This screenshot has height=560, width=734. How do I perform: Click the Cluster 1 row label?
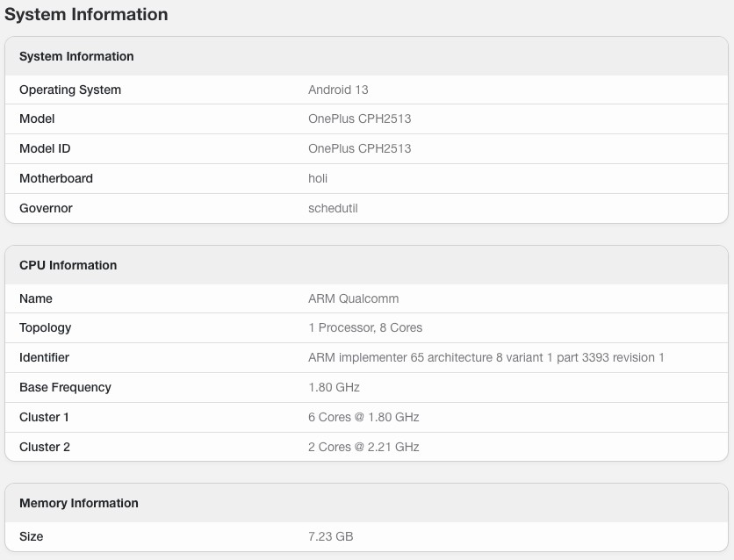(x=44, y=417)
